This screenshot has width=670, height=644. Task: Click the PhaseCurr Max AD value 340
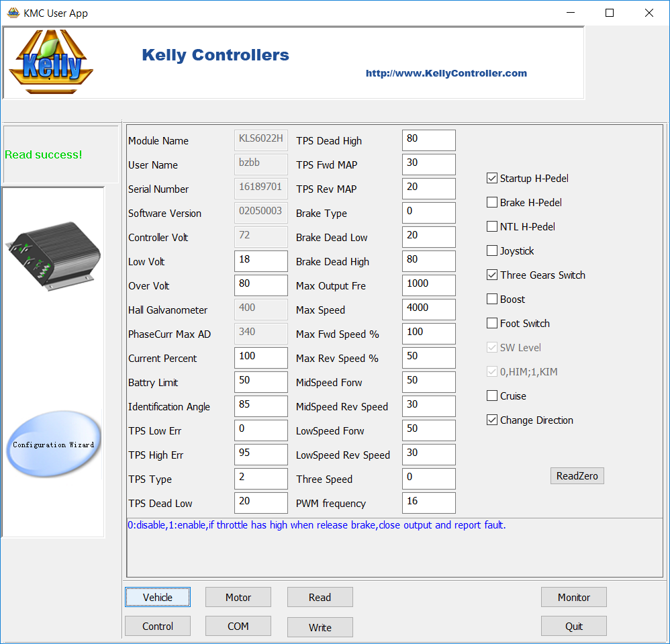pos(261,334)
